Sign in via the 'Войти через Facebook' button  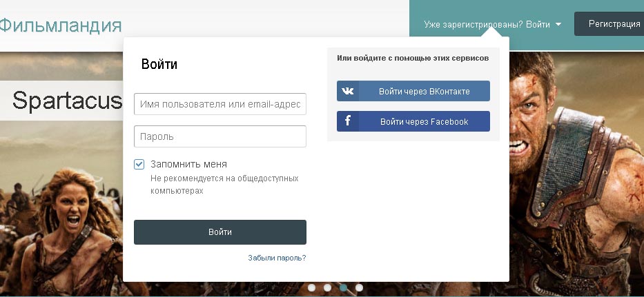(423, 121)
